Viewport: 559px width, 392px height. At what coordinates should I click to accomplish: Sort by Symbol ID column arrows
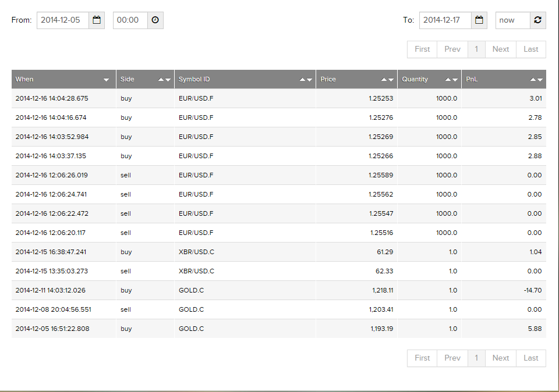(x=306, y=80)
